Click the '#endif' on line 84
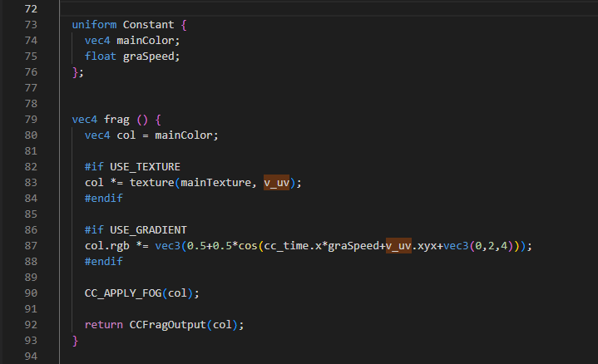Image resolution: width=598 pixels, height=364 pixels. (x=104, y=198)
